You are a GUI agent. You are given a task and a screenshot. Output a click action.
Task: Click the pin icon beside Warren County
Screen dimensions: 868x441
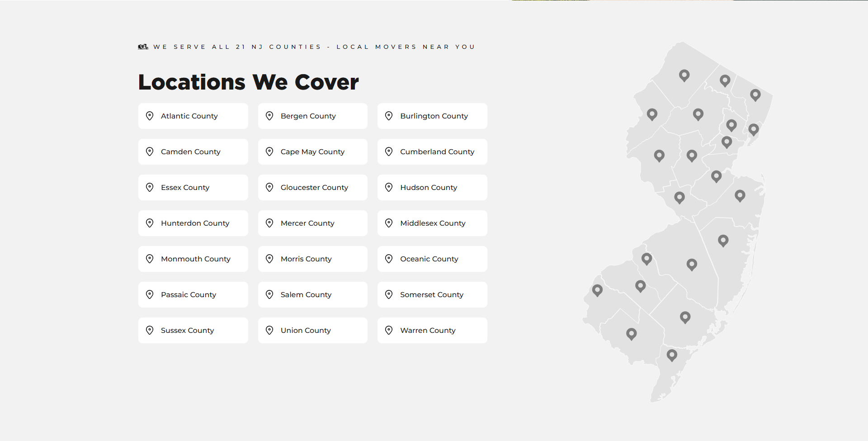point(389,330)
